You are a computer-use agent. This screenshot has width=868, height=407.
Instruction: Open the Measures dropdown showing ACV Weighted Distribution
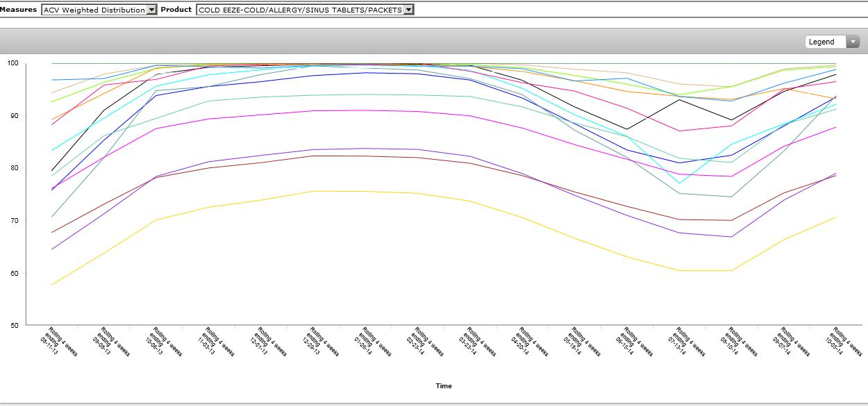pyautogui.click(x=99, y=10)
